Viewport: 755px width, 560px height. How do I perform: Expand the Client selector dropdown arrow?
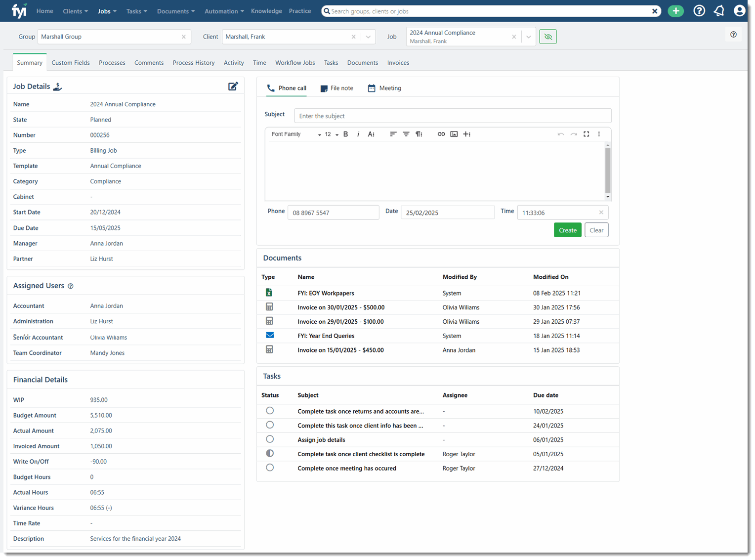click(x=368, y=37)
